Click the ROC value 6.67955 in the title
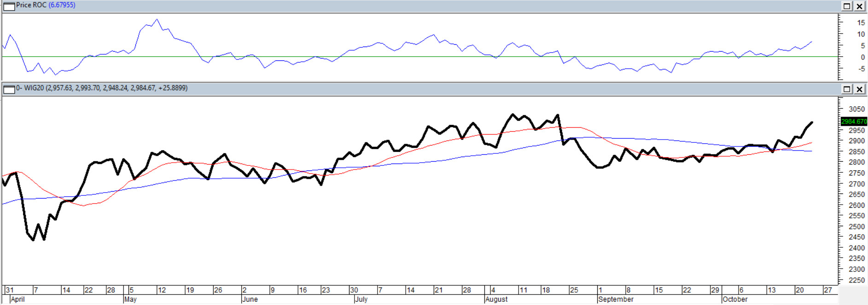Image resolution: width=868 pixels, height=305 pixels. tap(62, 5)
